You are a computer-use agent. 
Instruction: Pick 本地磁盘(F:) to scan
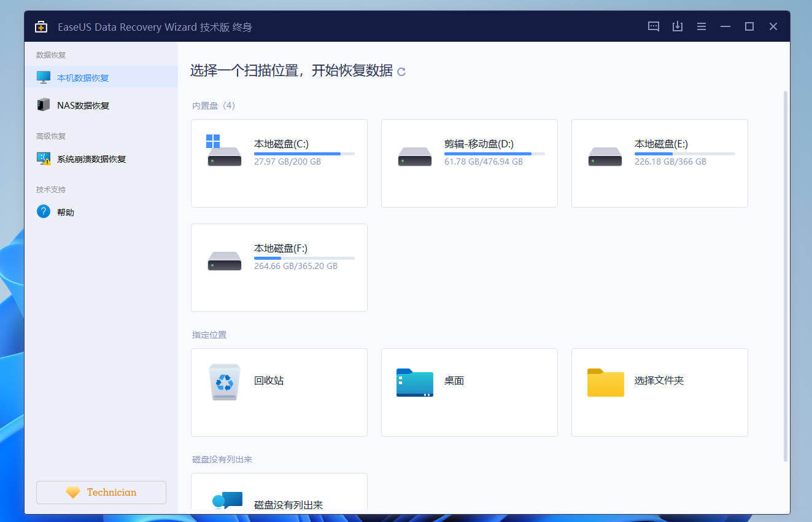(x=279, y=267)
